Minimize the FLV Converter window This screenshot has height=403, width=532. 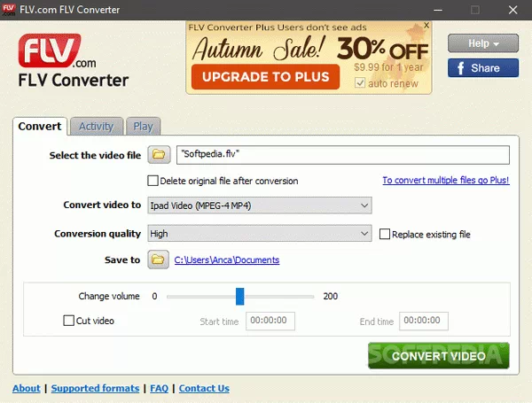coord(438,10)
